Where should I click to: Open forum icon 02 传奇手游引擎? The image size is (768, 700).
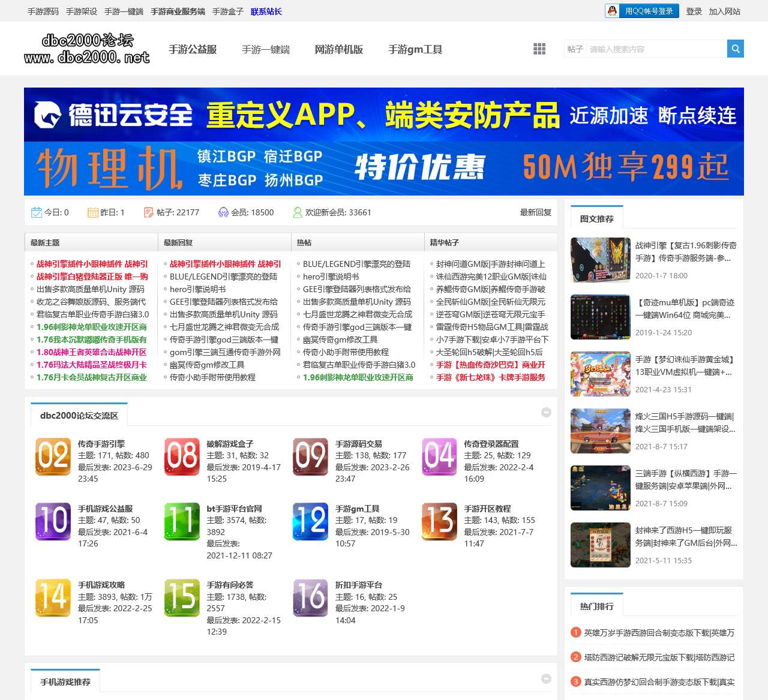[x=53, y=456]
